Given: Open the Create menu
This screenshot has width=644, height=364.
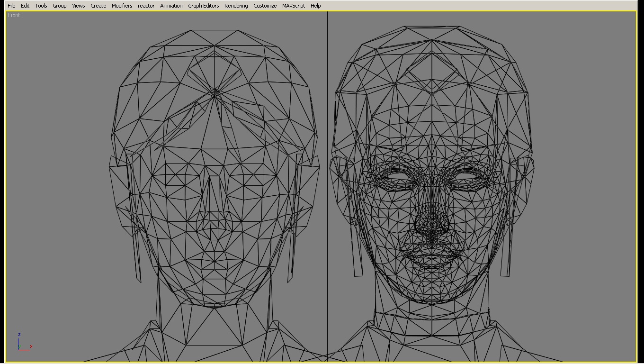Looking at the screenshot, I should pyautogui.click(x=98, y=6).
